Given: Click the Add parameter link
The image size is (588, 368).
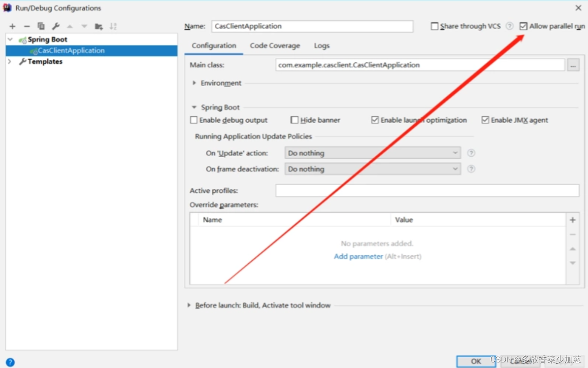Looking at the screenshot, I should (x=359, y=257).
